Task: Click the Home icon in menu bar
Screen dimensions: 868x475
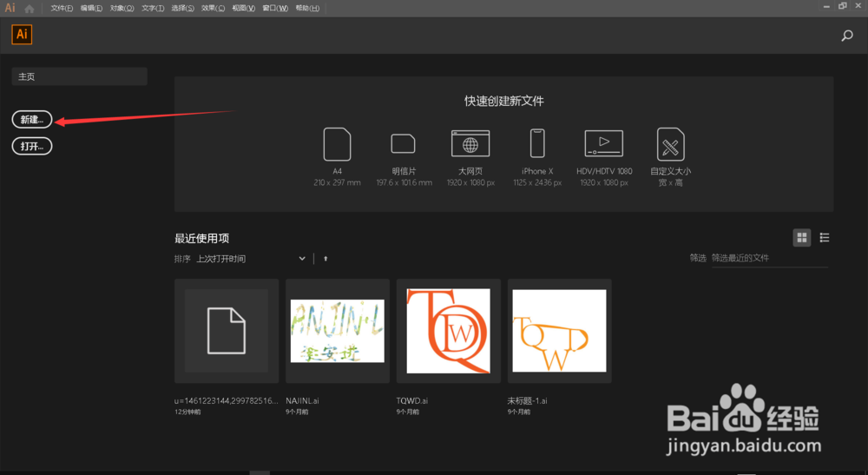Action: (x=30, y=9)
